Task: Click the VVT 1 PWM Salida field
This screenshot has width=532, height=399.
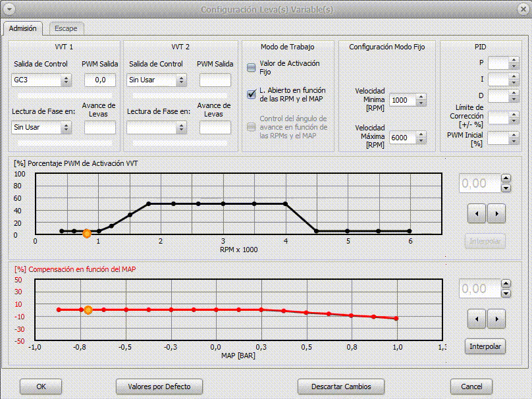Action: [x=100, y=80]
